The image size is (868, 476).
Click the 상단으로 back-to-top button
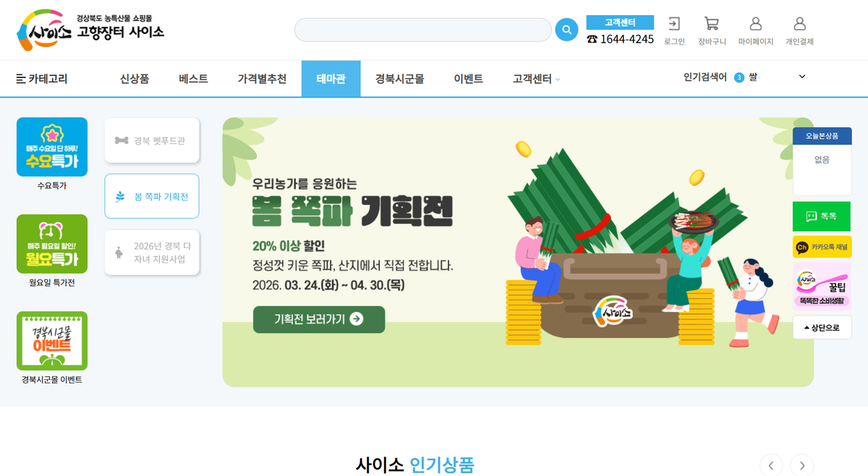point(822,327)
